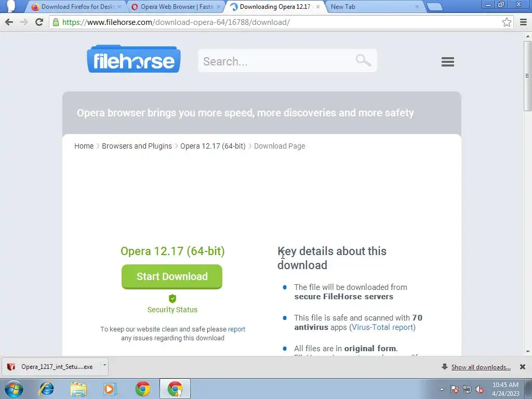Click the search magnifier icon

pyautogui.click(x=363, y=60)
